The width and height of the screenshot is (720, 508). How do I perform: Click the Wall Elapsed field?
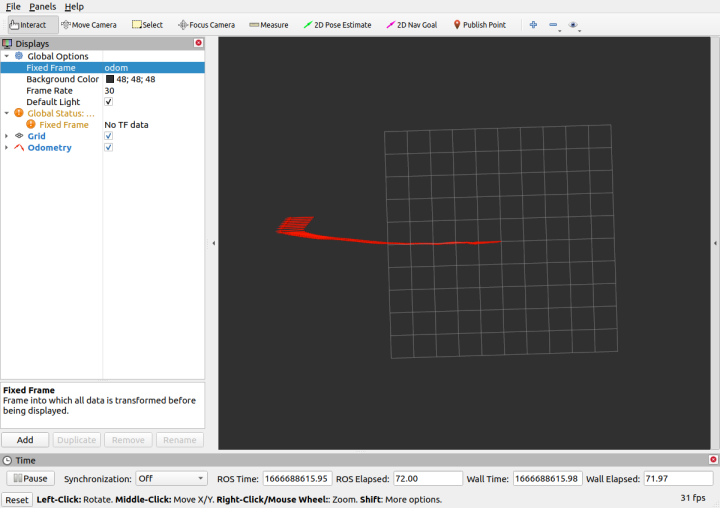[678, 479]
